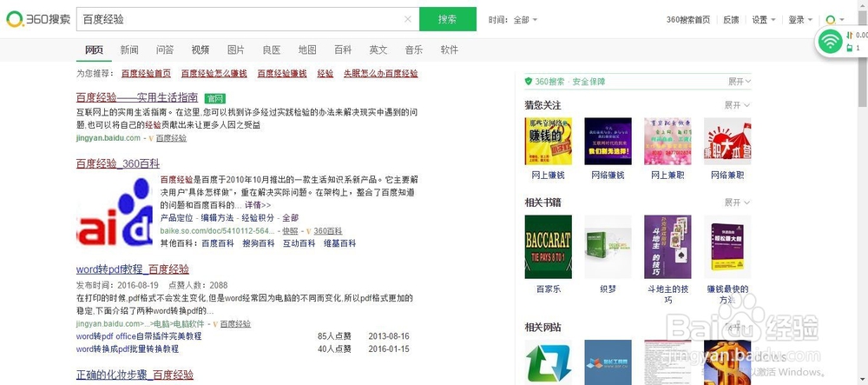Click the suggested search 百度经验怎么赚钱
The width and height of the screenshot is (868, 385).
214,73
